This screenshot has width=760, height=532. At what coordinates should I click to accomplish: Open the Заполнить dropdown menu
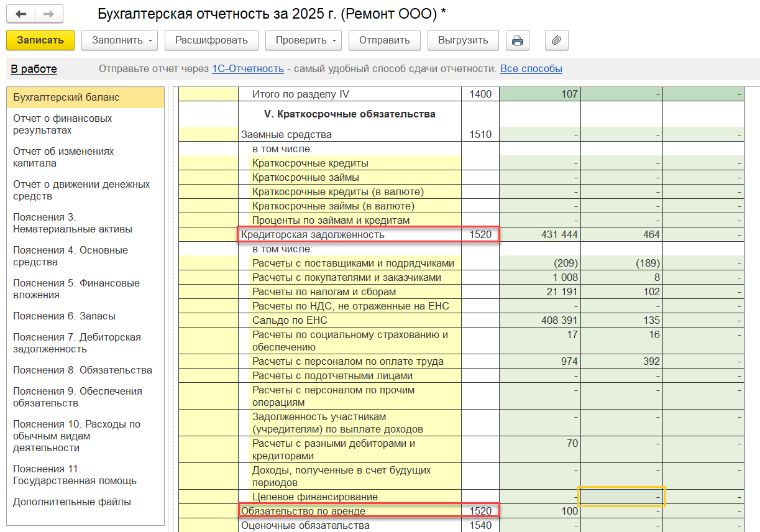(119, 40)
